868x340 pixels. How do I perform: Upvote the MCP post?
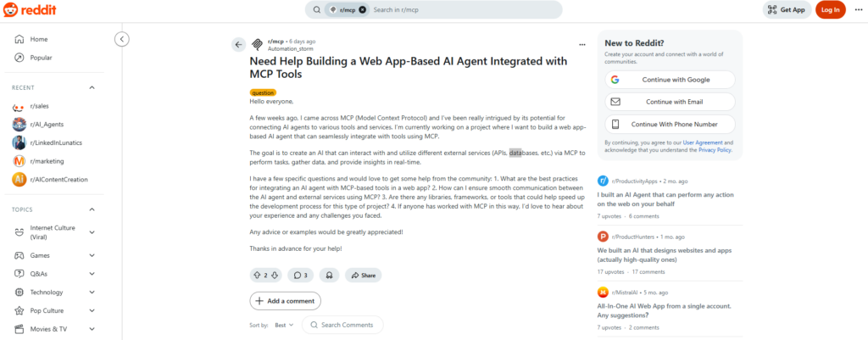257,275
